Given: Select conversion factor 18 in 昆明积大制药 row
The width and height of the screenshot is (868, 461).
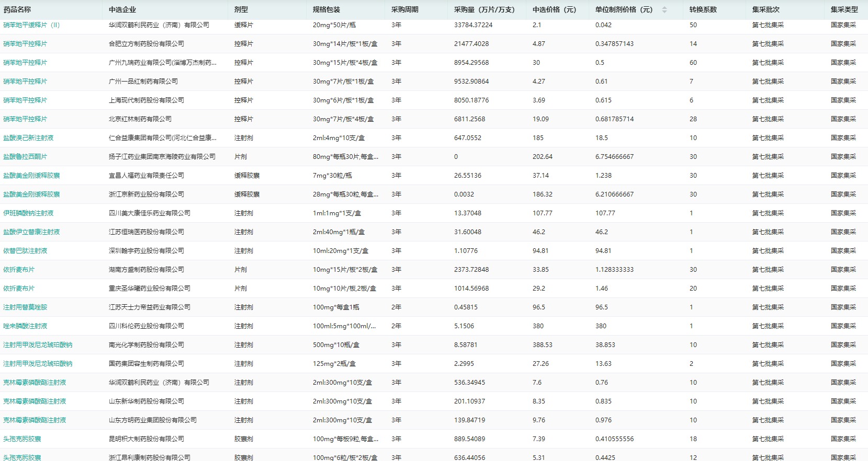Looking at the screenshot, I should pyautogui.click(x=693, y=439).
